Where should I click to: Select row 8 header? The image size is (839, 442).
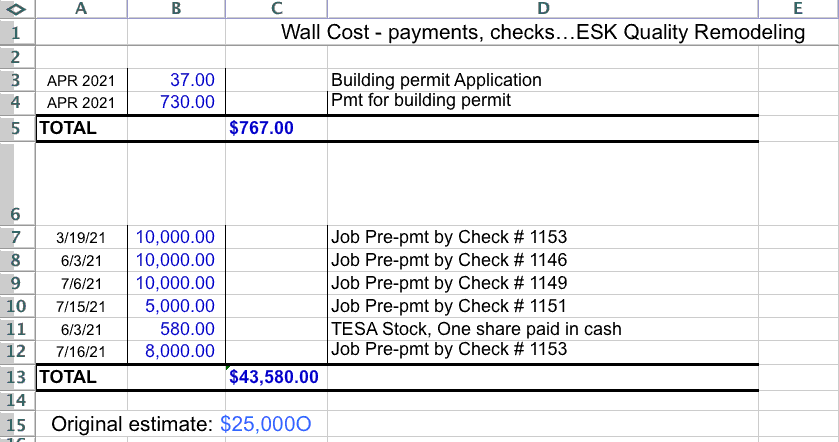[x=17, y=260]
